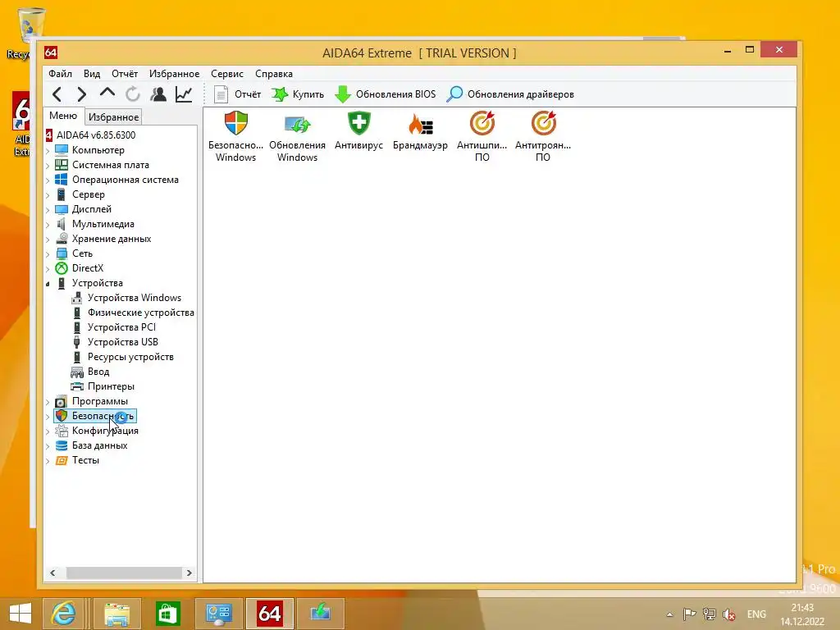Open the Справка menu
Screen dimensions: 840x630
coord(274,74)
